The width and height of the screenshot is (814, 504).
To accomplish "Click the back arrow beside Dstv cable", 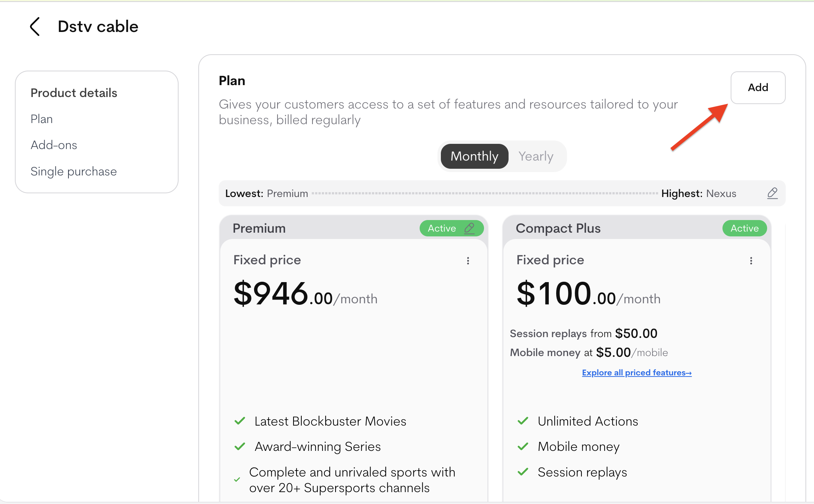I will coord(35,27).
